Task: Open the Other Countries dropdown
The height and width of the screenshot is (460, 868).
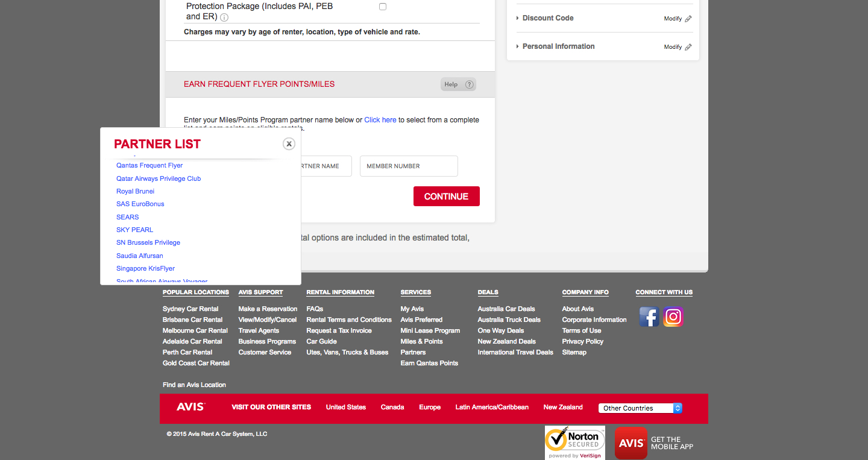Action: (640, 408)
